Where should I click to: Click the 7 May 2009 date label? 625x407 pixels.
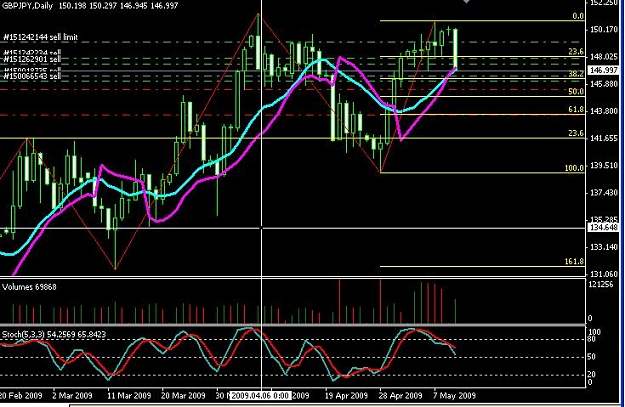pyautogui.click(x=454, y=396)
